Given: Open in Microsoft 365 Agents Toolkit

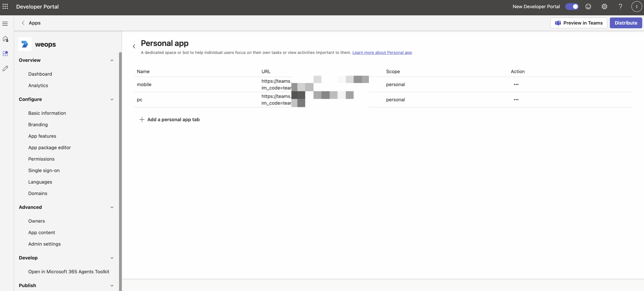Looking at the screenshot, I should 69,272.
